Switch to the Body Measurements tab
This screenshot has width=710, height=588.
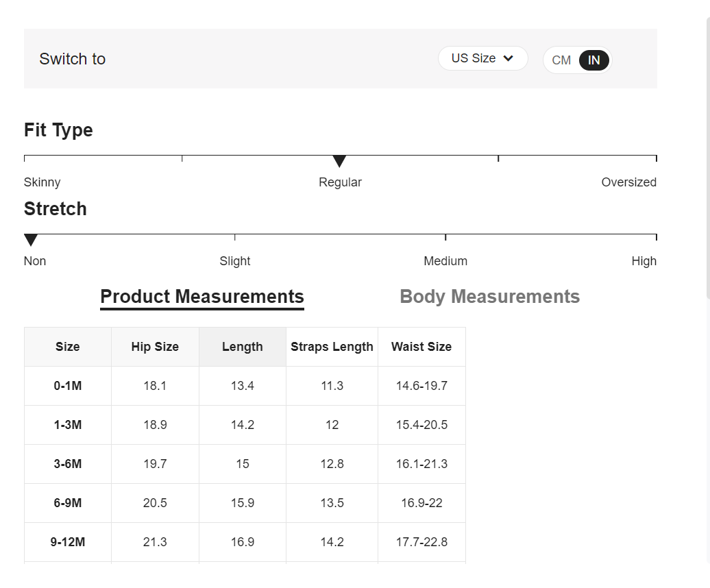489,297
